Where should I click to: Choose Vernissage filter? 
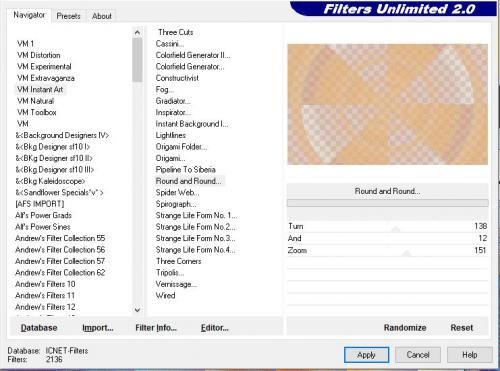(176, 284)
